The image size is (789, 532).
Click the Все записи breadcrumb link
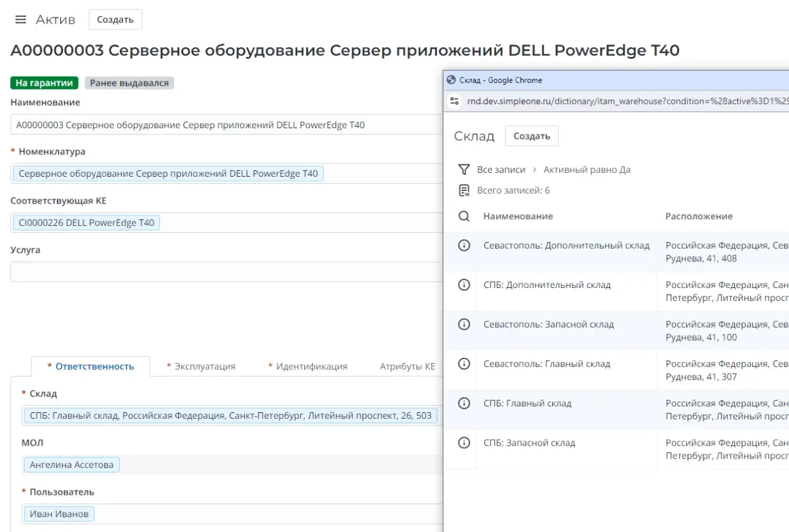(x=501, y=169)
